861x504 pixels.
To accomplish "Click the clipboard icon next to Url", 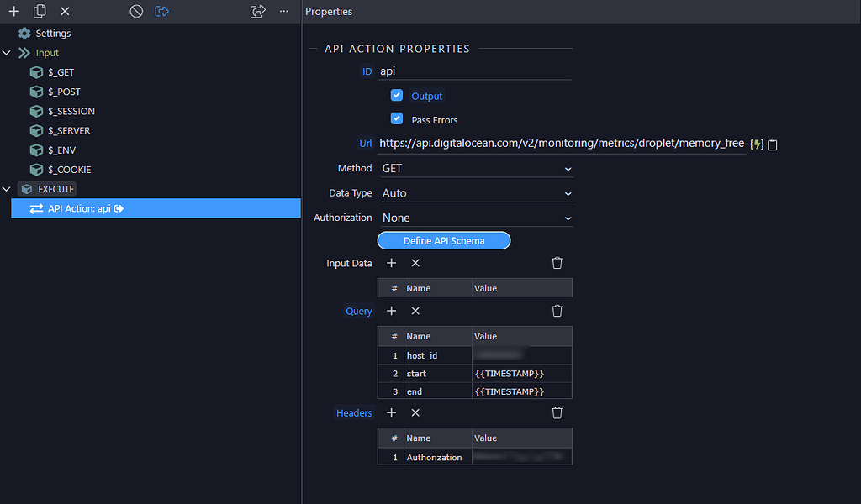I will (x=771, y=144).
